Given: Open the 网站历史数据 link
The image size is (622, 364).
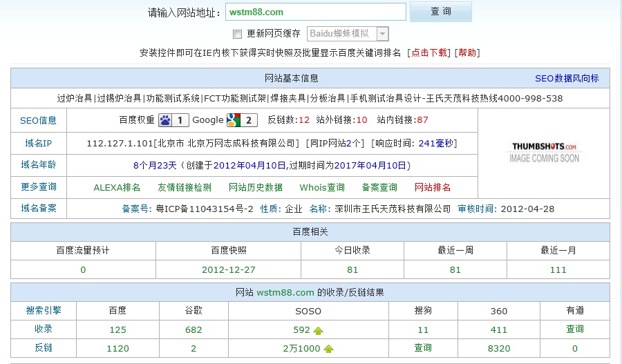Looking at the screenshot, I should 256,188.
